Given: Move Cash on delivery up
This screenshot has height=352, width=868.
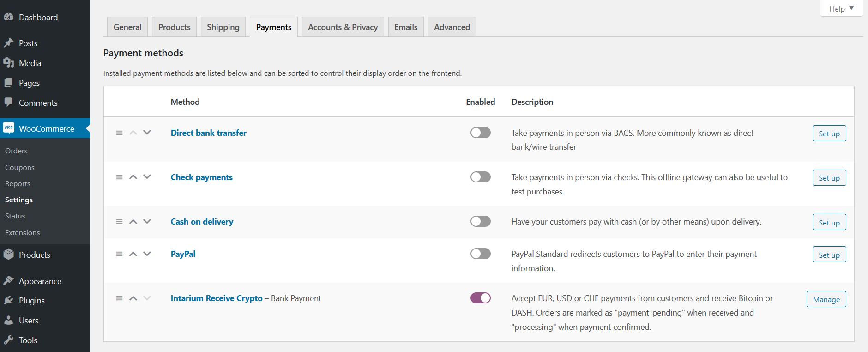Looking at the screenshot, I should point(133,221).
